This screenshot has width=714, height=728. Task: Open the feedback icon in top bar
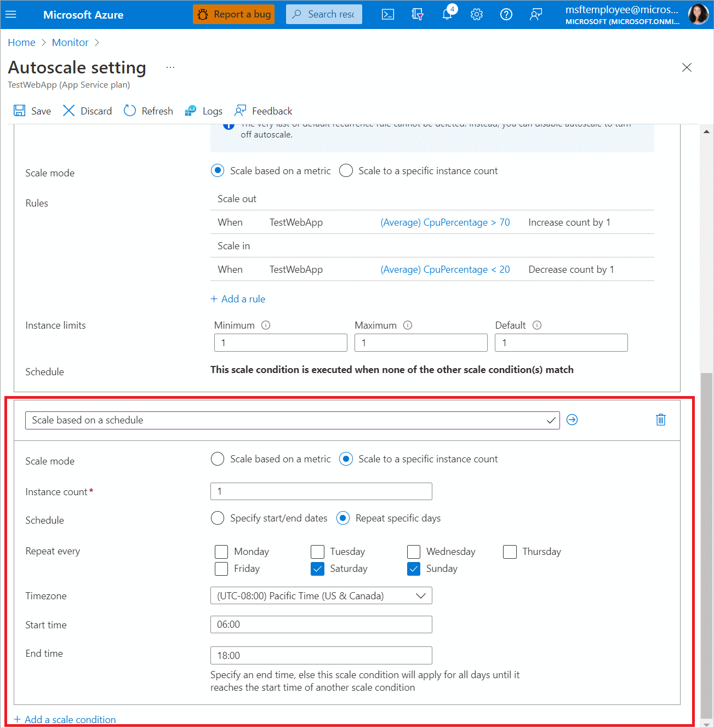536,14
